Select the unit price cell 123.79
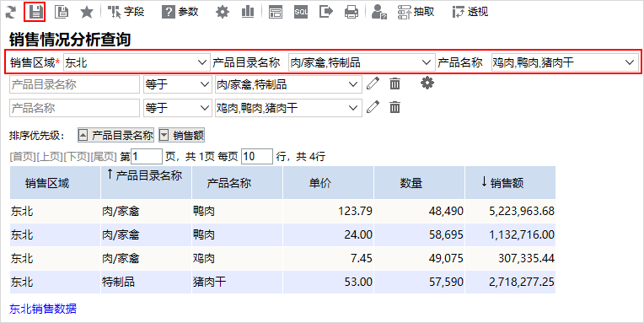Viewport: 644px width, 323px height. (329, 211)
